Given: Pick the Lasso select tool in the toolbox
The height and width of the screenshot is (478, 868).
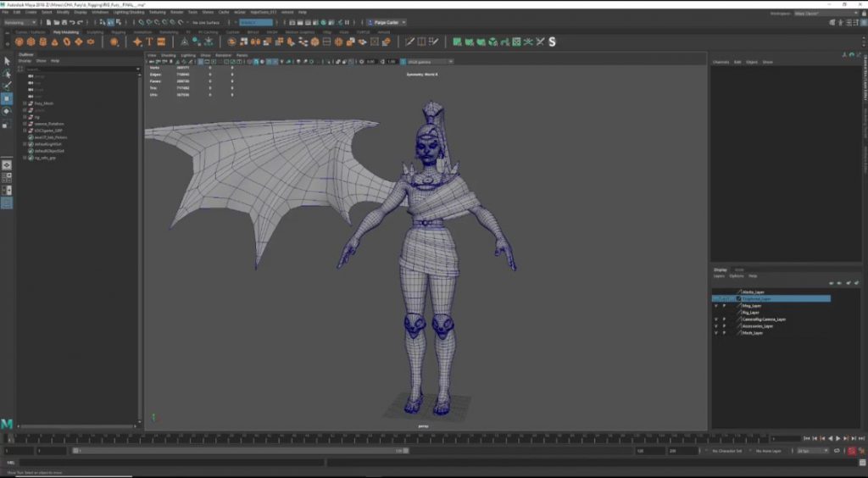Looking at the screenshot, I should [x=7, y=74].
